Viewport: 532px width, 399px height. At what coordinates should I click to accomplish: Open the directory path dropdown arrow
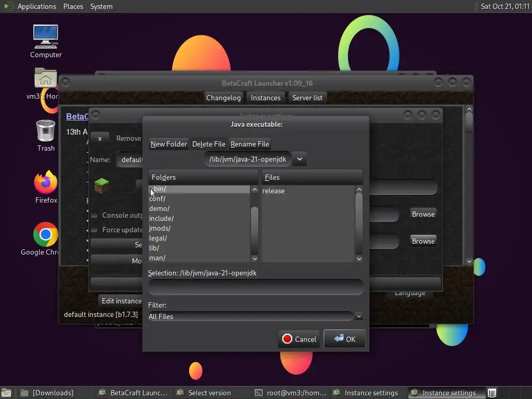(x=300, y=159)
